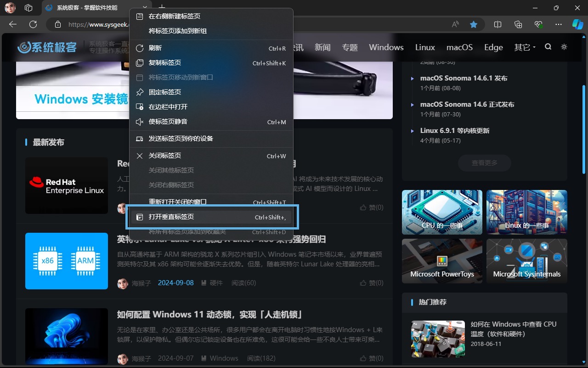This screenshot has width=588, height=368.
Task: Click the Read aloud icon in the address bar
Action: 455,24
